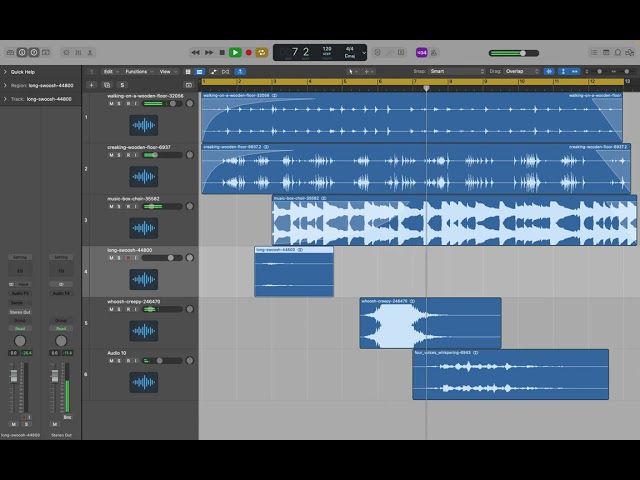
Task: Expand the Track long-swoosh-44800 inspector
Action: (5, 99)
